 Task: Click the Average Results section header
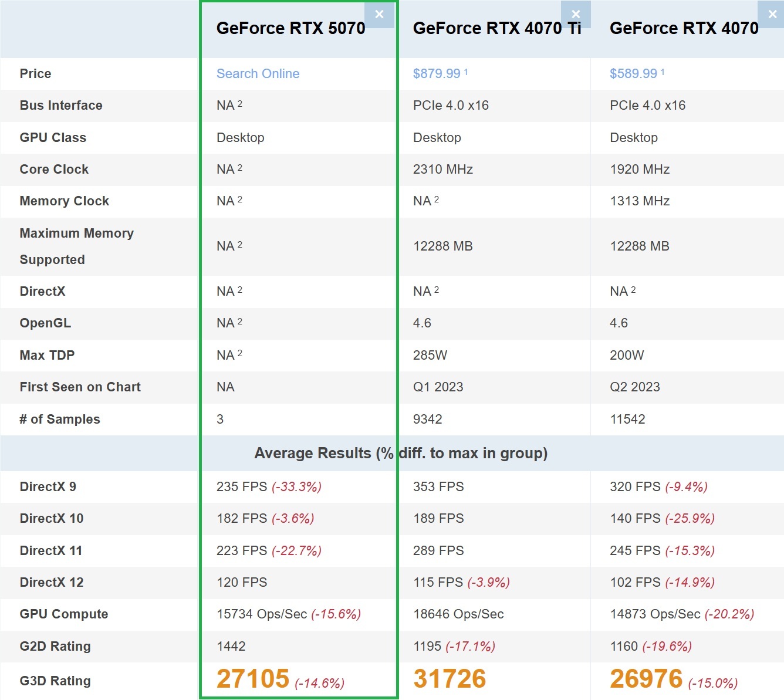(401, 454)
